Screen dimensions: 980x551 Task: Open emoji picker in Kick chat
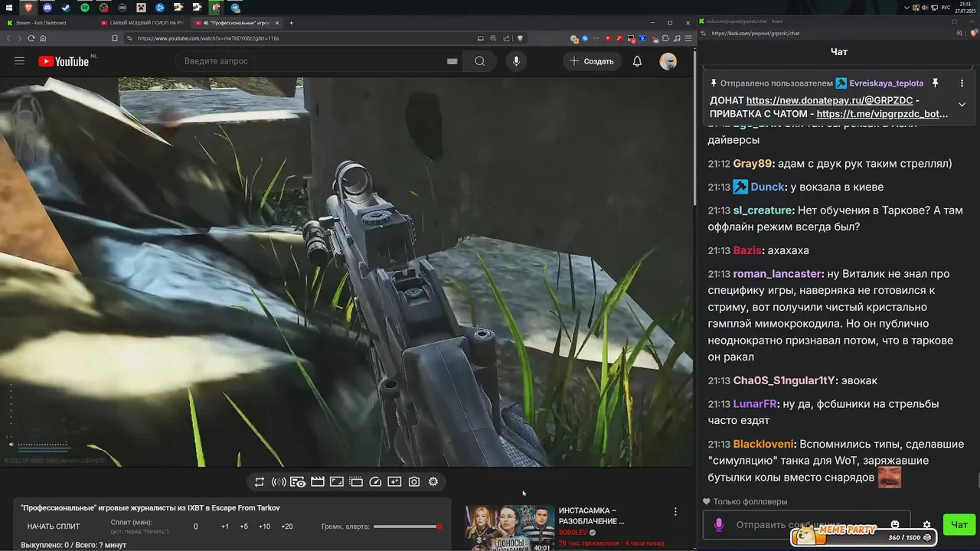[895, 525]
